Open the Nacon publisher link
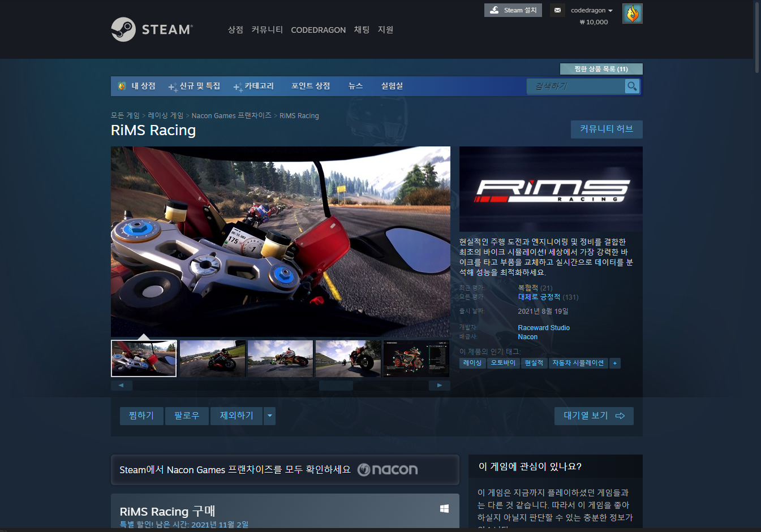This screenshot has height=532, width=761. pos(528,337)
